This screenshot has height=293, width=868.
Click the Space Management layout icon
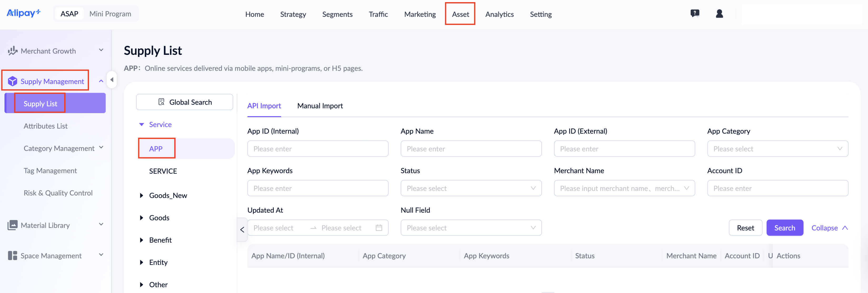coord(12,256)
